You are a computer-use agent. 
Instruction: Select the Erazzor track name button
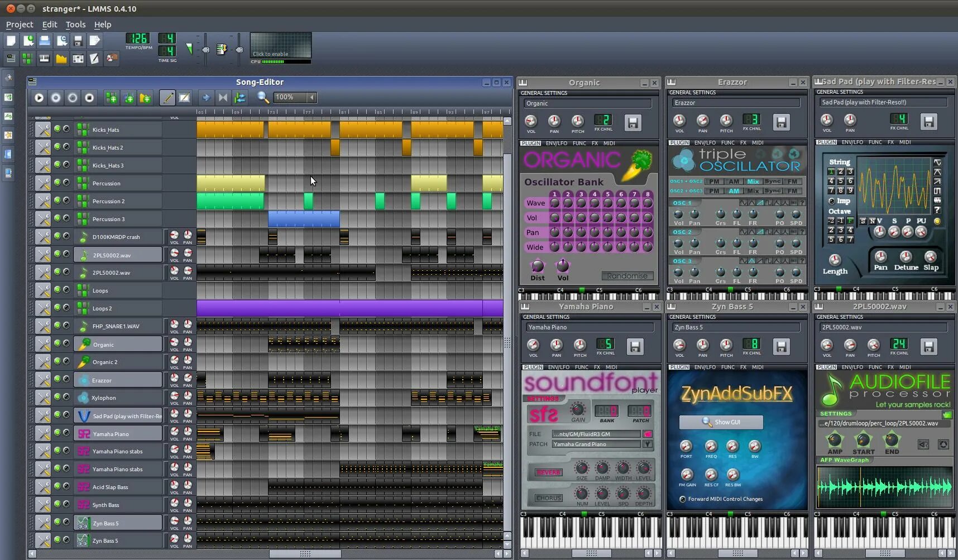click(118, 380)
